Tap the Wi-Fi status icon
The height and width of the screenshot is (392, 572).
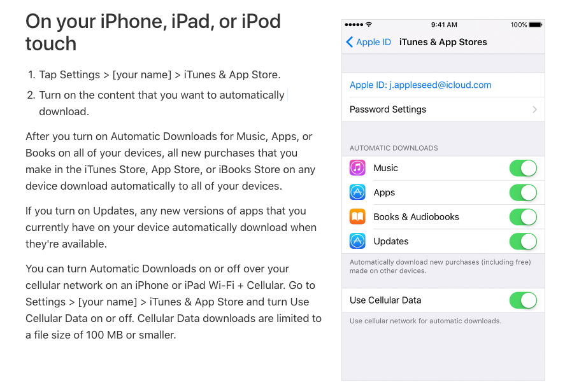369,24
